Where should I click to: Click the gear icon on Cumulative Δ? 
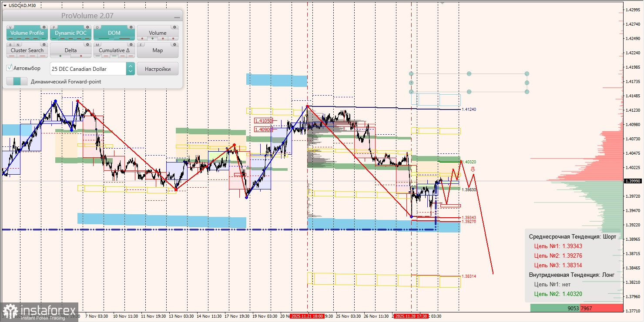[x=131, y=44]
